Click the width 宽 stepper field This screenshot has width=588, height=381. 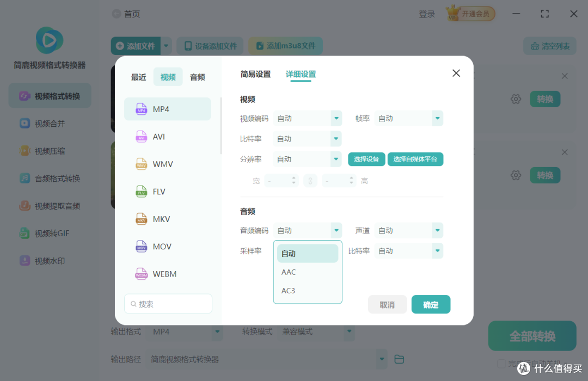point(281,181)
